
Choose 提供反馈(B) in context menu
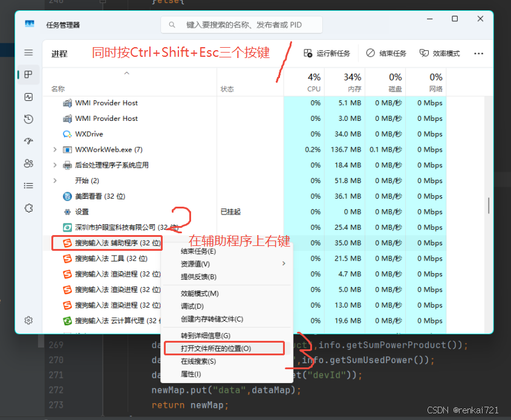click(227, 277)
